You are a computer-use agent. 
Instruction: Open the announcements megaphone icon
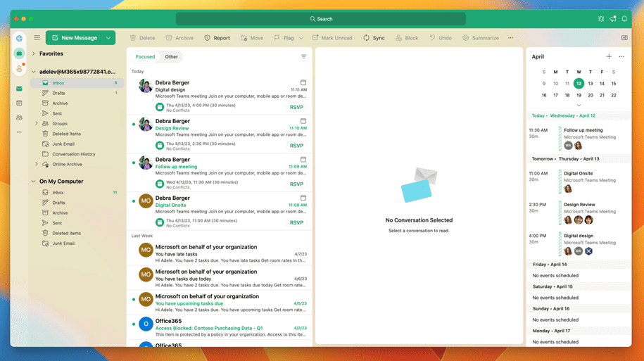pyautogui.click(x=613, y=19)
